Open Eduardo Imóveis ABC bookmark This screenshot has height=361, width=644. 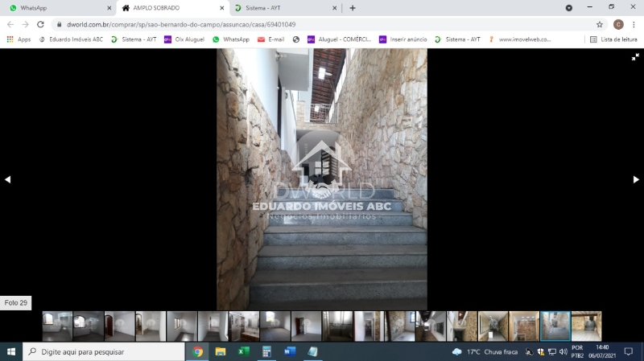click(71, 39)
